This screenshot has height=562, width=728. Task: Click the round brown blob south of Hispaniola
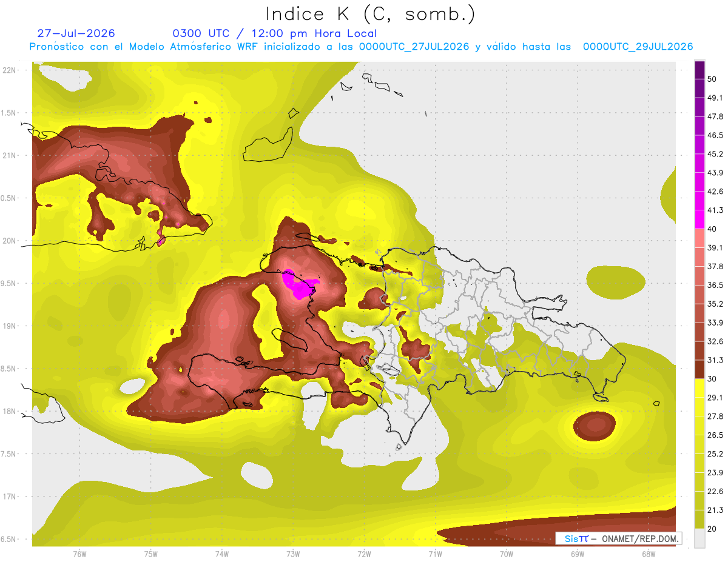pos(594,426)
